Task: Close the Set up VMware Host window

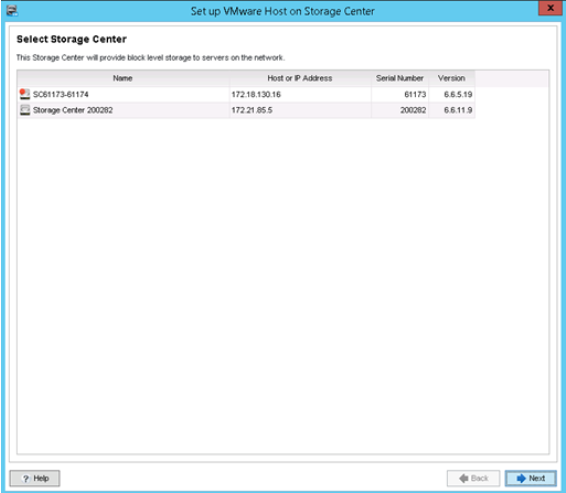Action: point(550,8)
